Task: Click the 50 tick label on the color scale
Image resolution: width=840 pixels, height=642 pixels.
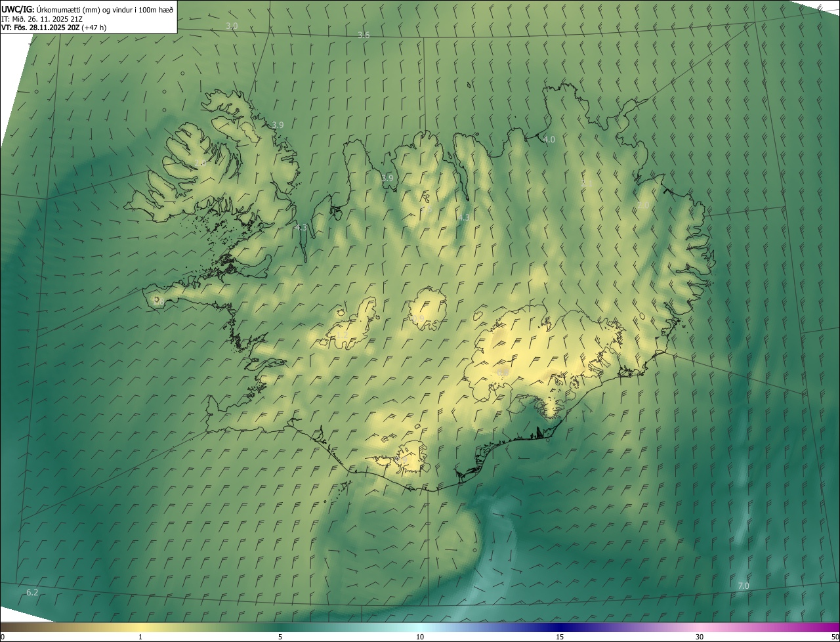Action: coord(834,637)
